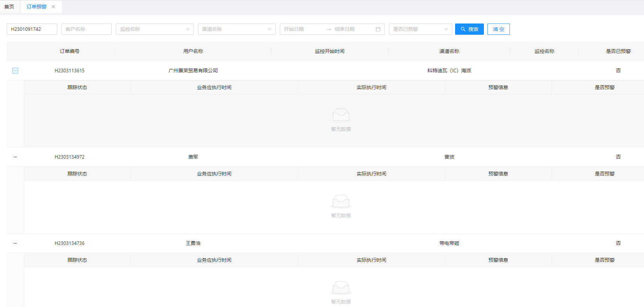The width and height of the screenshot is (644, 307).
Task: Click the 开始日期 date field
Action: click(302, 29)
